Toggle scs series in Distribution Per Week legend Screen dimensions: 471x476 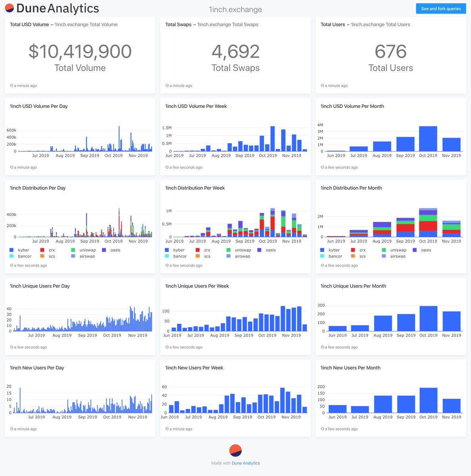pos(203,256)
